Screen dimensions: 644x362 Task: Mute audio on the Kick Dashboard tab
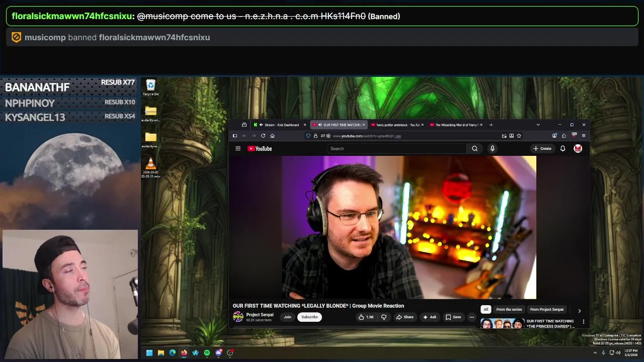click(261, 125)
